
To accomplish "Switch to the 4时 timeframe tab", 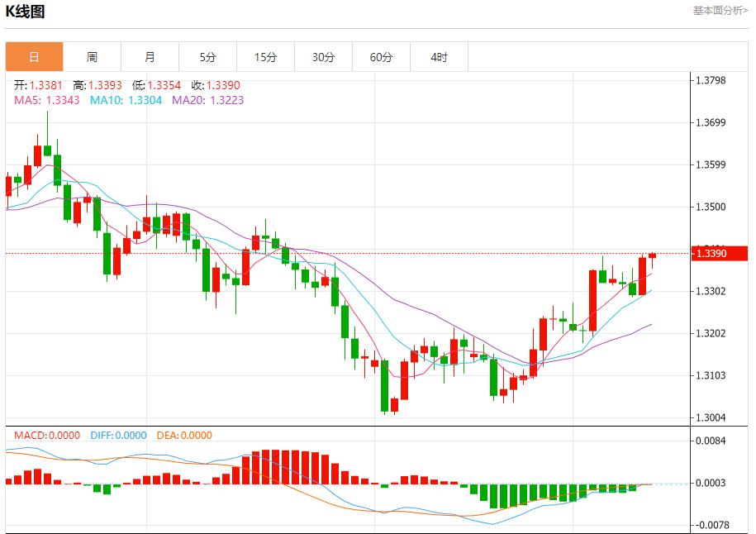I will pos(439,57).
